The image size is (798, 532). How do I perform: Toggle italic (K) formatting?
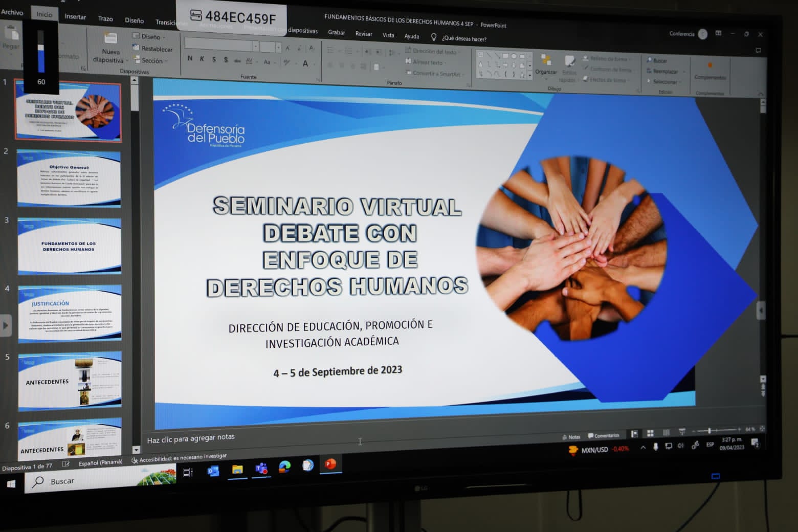[x=202, y=59]
